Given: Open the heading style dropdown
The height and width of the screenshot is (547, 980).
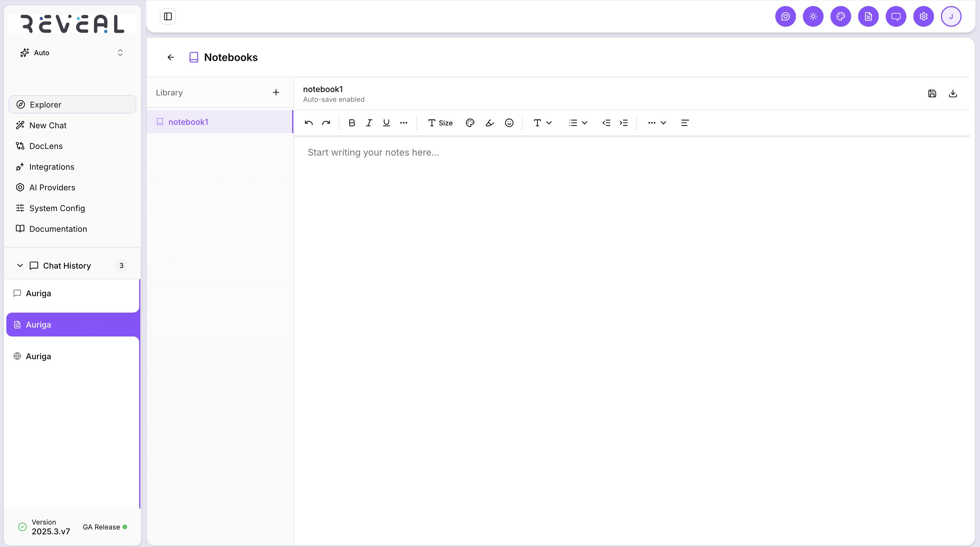Looking at the screenshot, I should coord(543,123).
